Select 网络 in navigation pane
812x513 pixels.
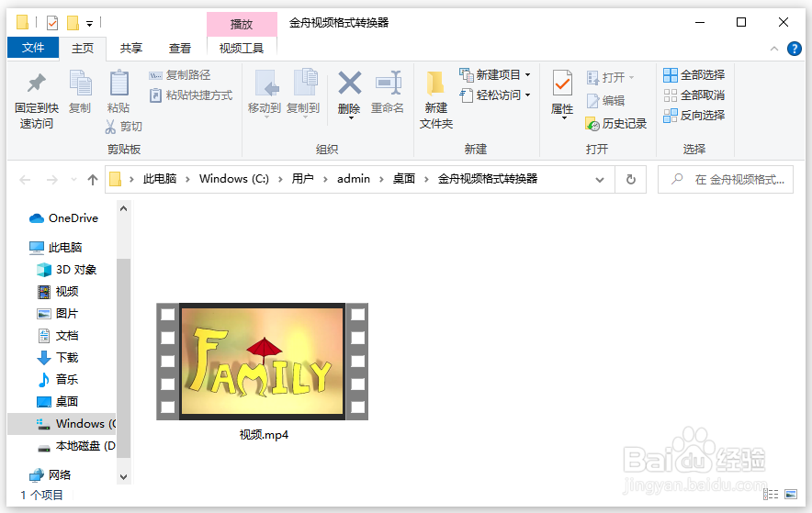pos(51,474)
